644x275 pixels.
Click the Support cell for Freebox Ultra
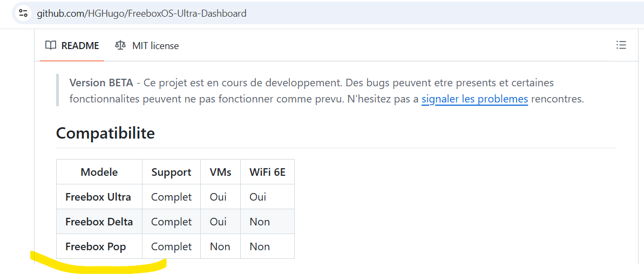(x=171, y=197)
